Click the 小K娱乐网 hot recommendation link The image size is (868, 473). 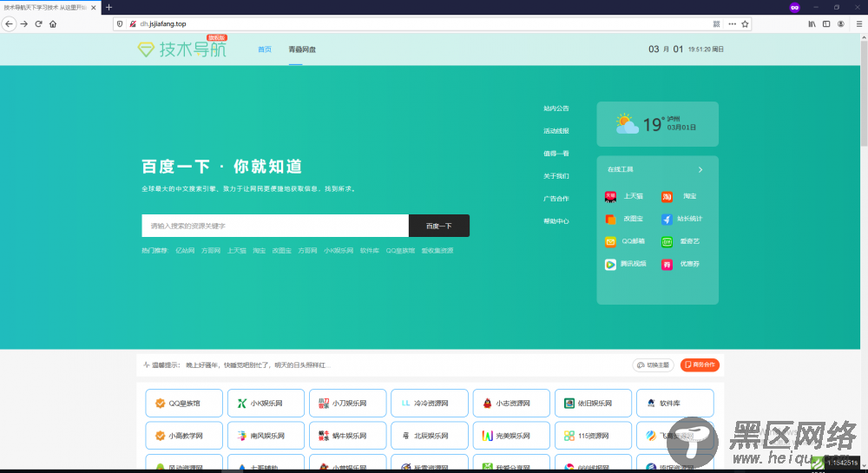pyautogui.click(x=339, y=251)
